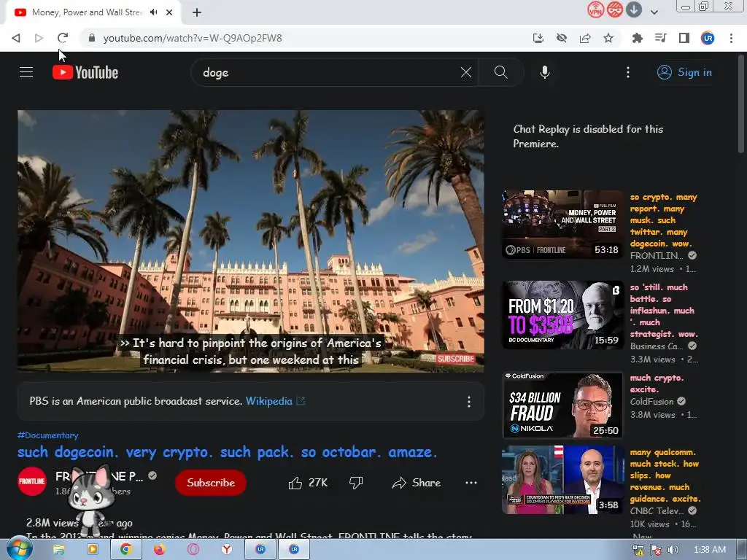Click the red ad-blocker extension icon
This screenshot has height=560, width=747.
614,9
